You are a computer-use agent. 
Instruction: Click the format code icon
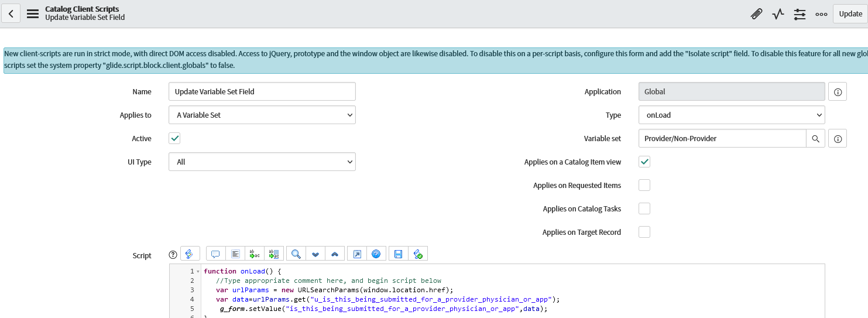tap(235, 254)
